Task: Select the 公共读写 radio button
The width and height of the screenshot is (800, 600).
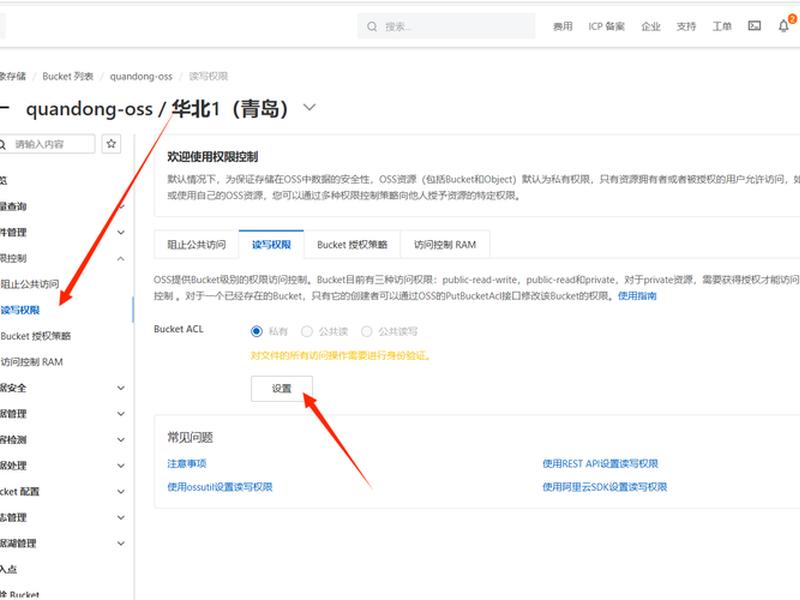Action: 366,332
